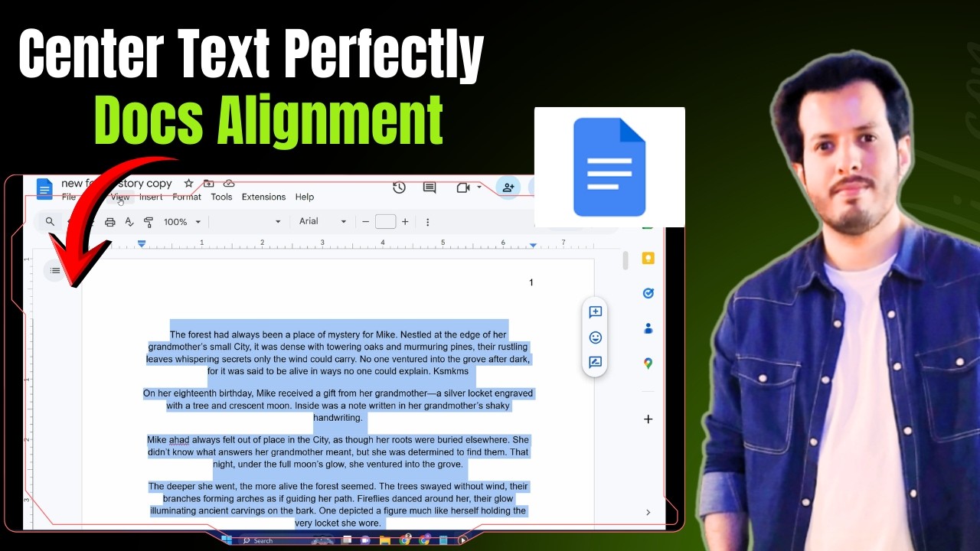Get add-ons with the plus icon
This screenshot has width=980, height=551.
(x=648, y=419)
